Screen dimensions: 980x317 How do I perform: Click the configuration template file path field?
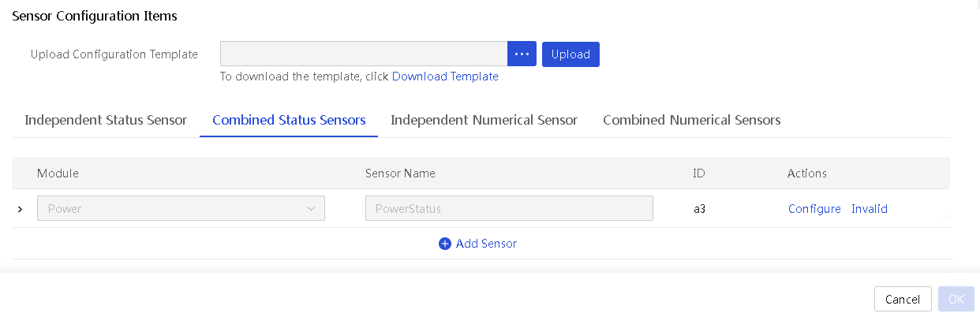pyautogui.click(x=364, y=54)
